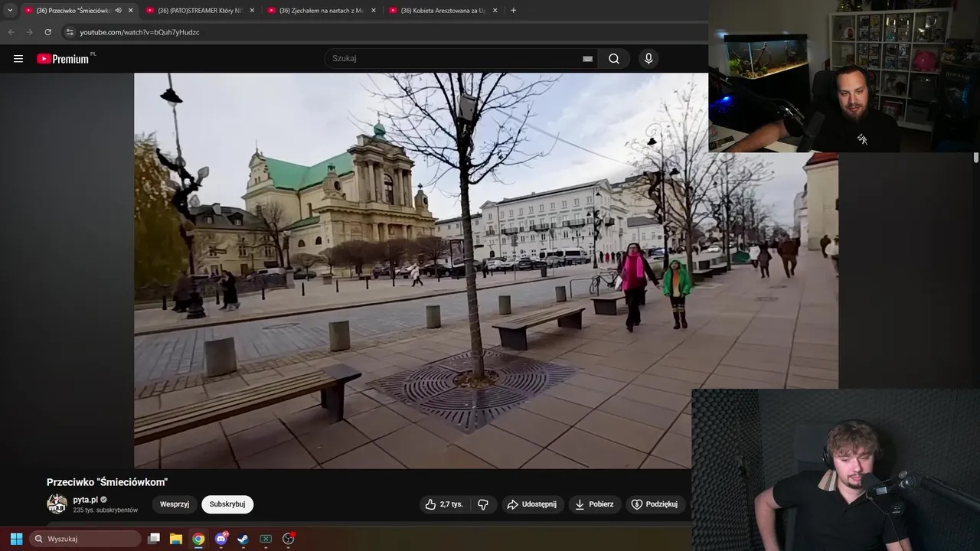
Task: Open the tab search dropdown arrow
Action: point(10,11)
